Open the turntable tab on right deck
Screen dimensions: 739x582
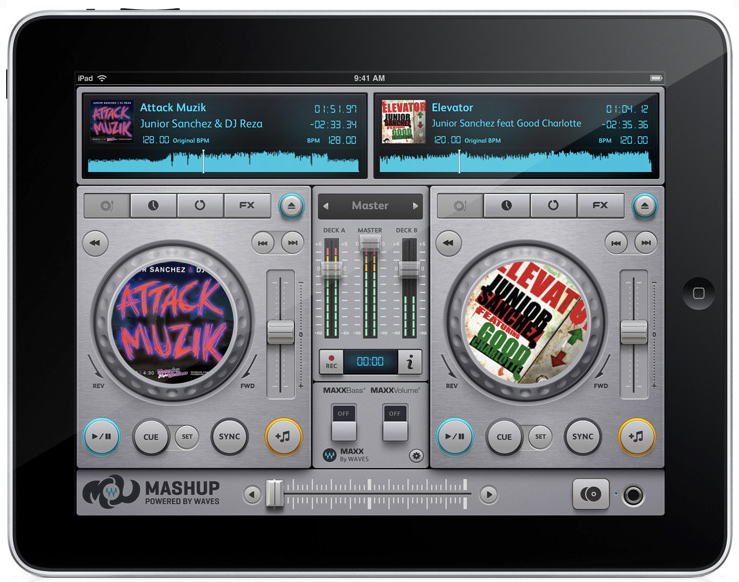[x=460, y=206]
